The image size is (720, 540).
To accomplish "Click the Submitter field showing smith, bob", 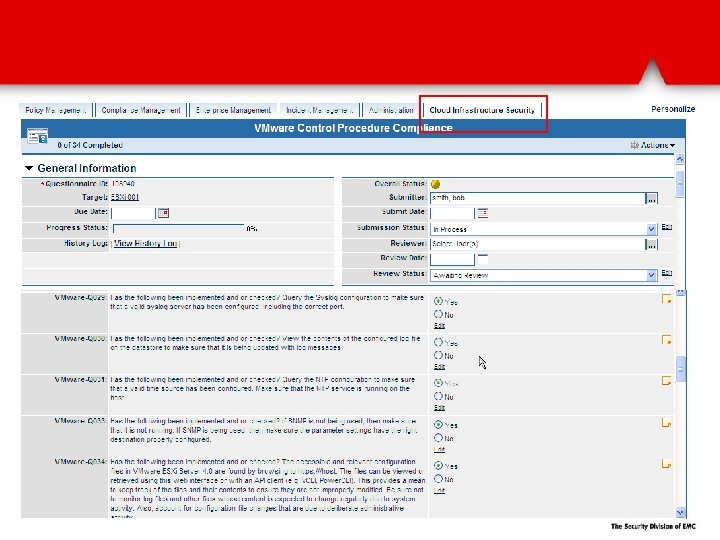I will pyautogui.click(x=537, y=198).
